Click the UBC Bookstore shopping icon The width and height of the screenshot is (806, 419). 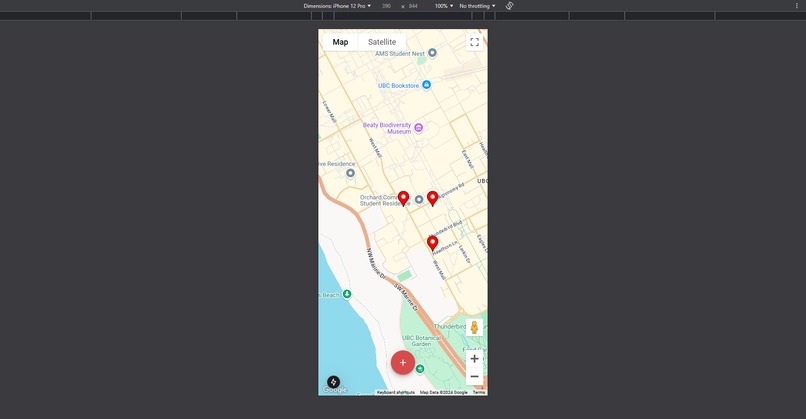[x=426, y=85]
